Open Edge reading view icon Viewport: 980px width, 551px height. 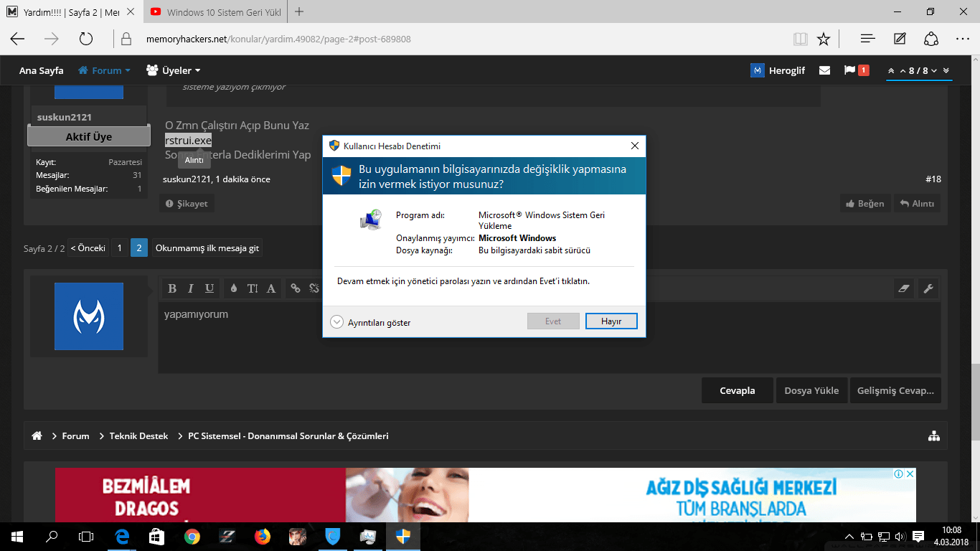800,39
